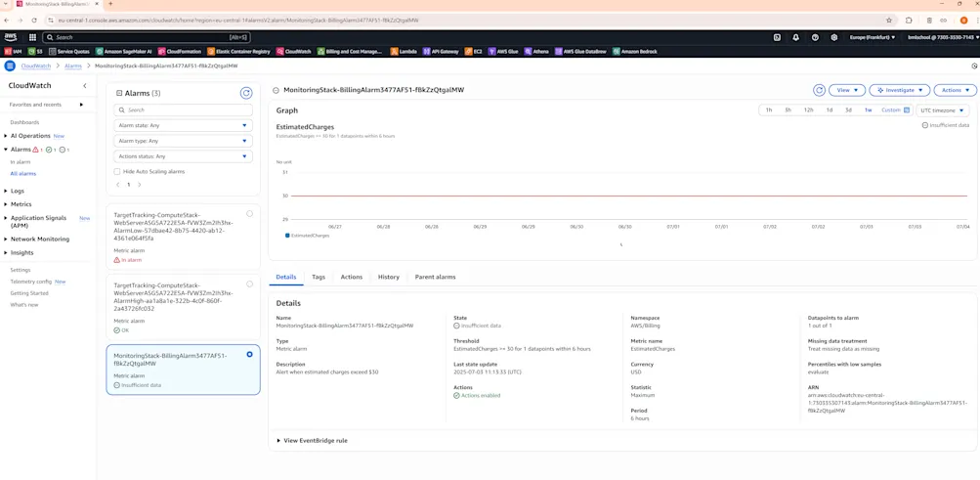Open the CloudFormation shortcut

click(180, 51)
